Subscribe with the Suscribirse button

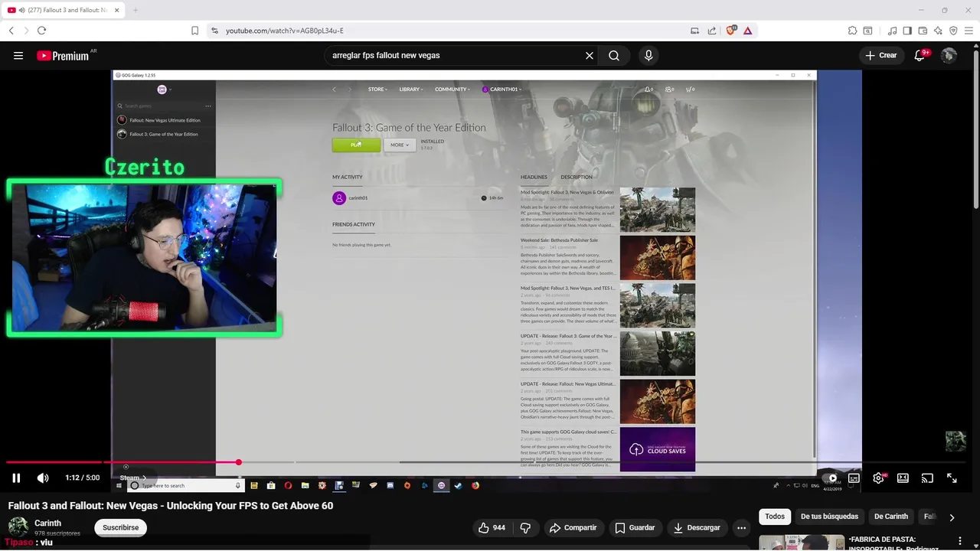(121, 527)
